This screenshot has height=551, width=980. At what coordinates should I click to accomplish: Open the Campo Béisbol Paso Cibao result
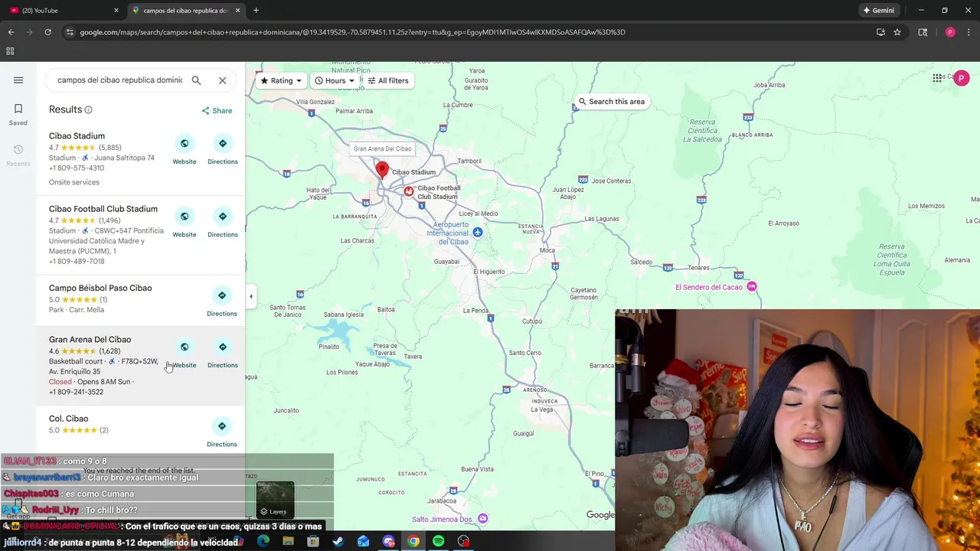[100, 289]
